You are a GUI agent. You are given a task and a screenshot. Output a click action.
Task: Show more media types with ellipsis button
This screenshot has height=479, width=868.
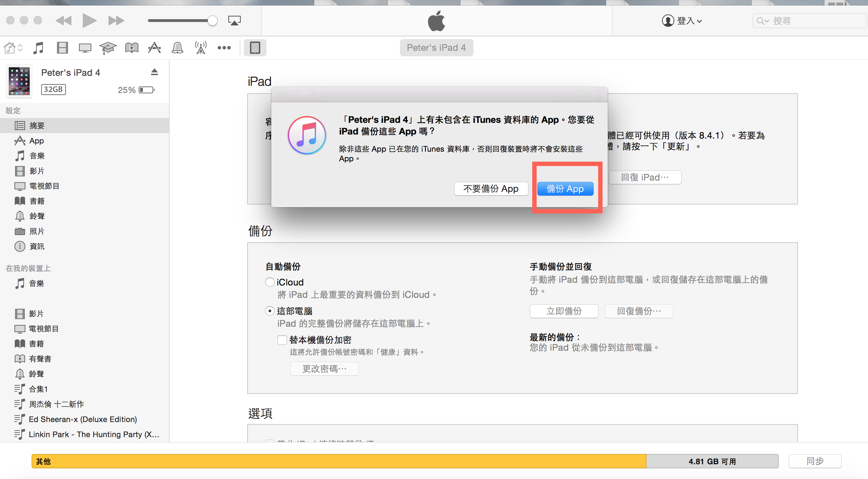tap(224, 48)
